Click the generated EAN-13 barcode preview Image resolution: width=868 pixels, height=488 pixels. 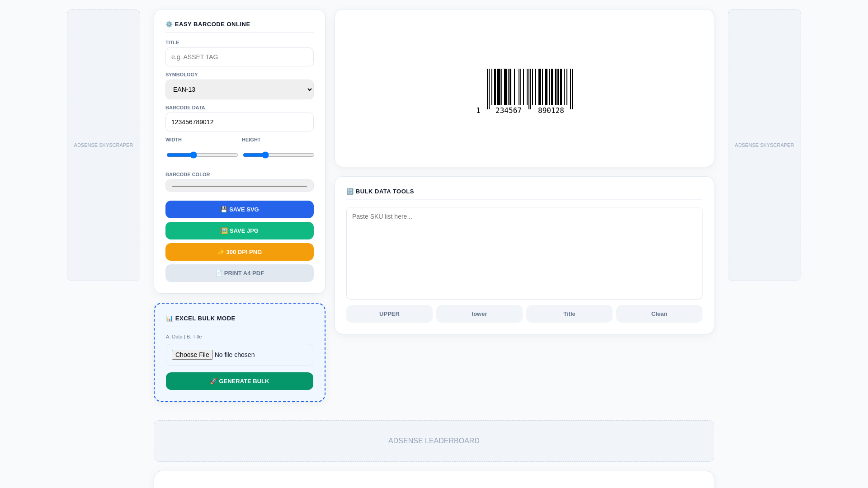tap(524, 91)
